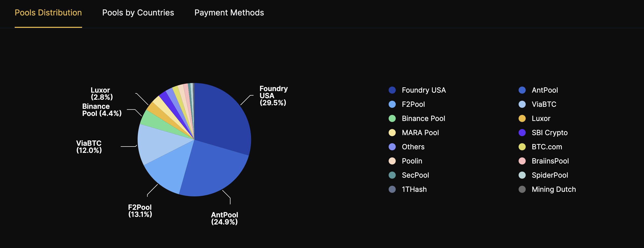
Task: Click the MARA Pool legend color dot
Action: point(392,133)
